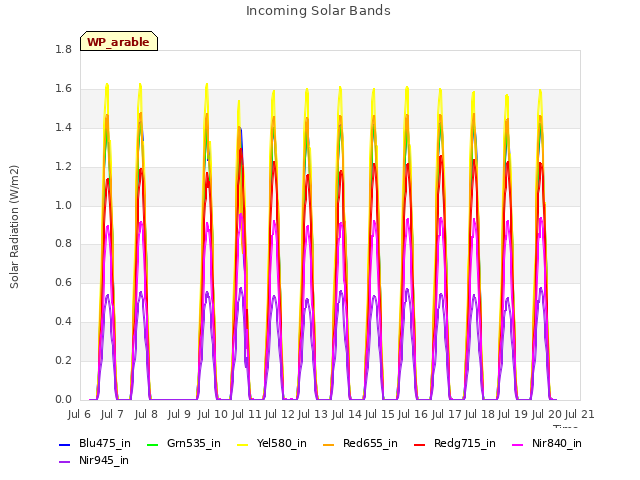Click the 1.8 y-axis tick label

coord(63,50)
